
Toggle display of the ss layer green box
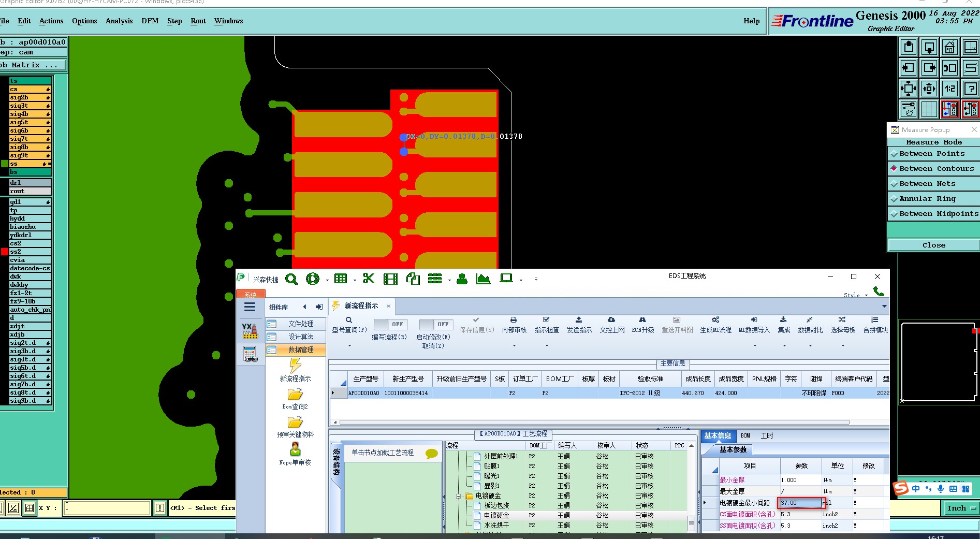[x=4, y=164]
